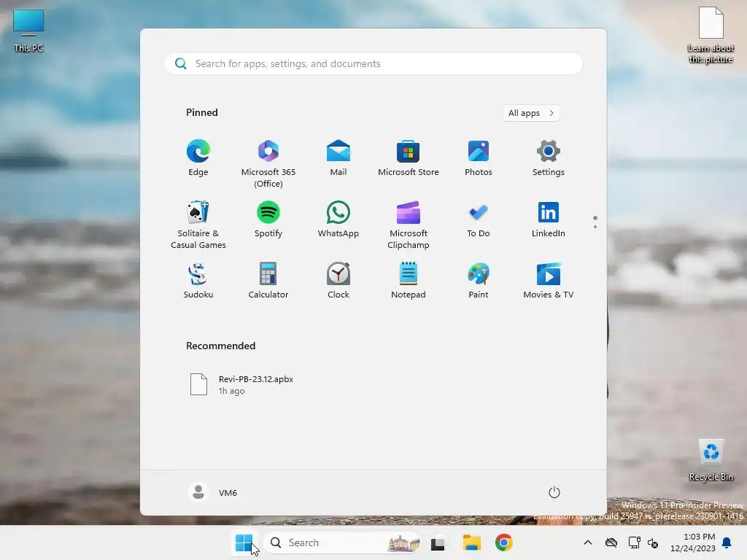Click the OneDrive cloud tray icon
The width and height of the screenshot is (747, 560).
pyautogui.click(x=611, y=542)
